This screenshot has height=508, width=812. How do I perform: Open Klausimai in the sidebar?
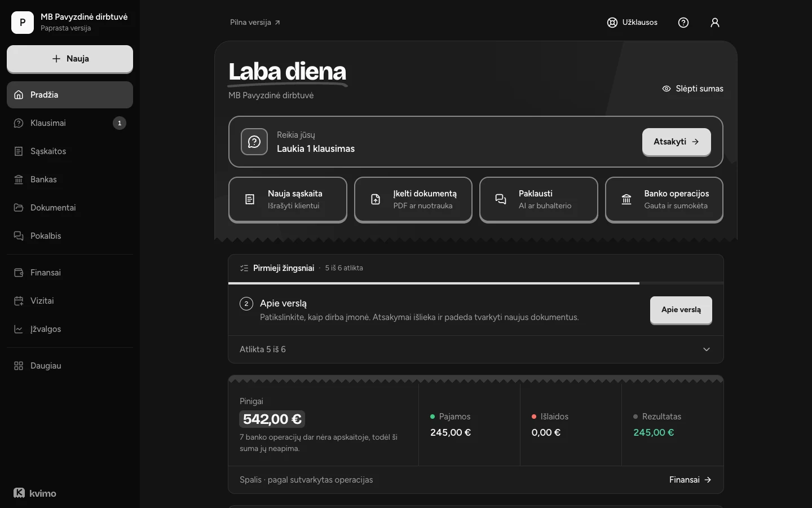pos(70,123)
